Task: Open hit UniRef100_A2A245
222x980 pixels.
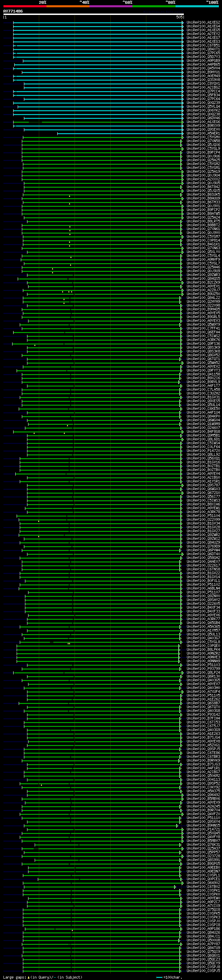Action: click(x=203, y=806)
